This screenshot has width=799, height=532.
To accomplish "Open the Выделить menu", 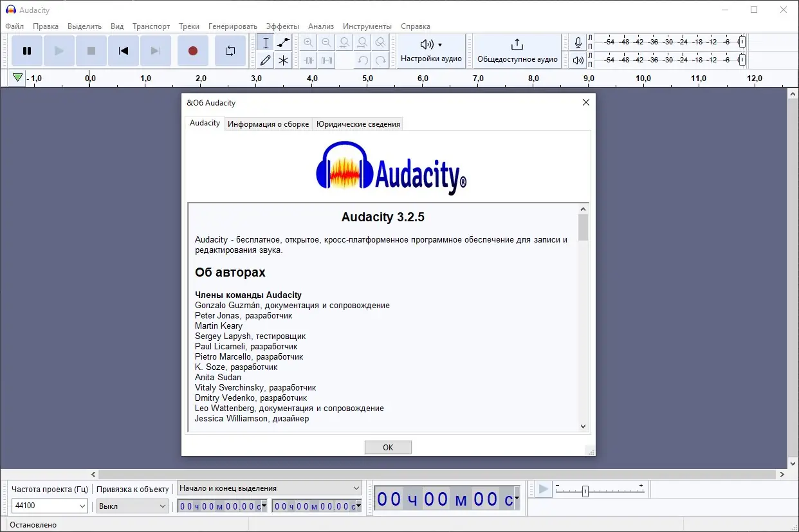I will tap(84, 26).
